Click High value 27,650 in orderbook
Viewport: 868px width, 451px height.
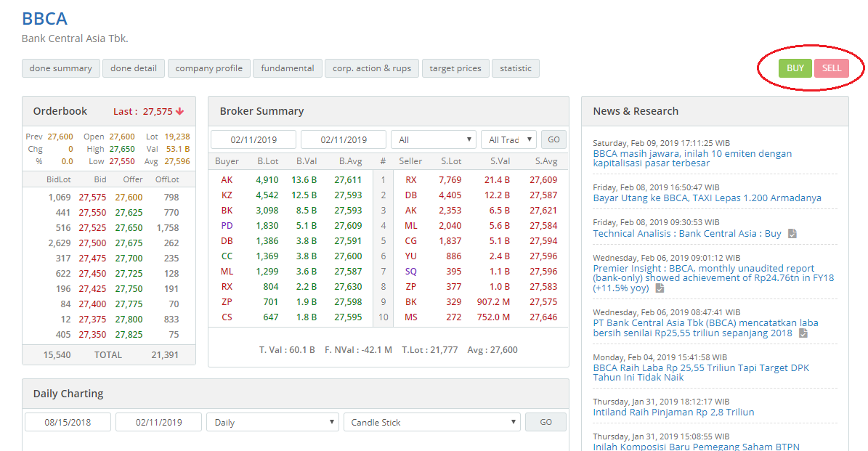click(122, 149)
